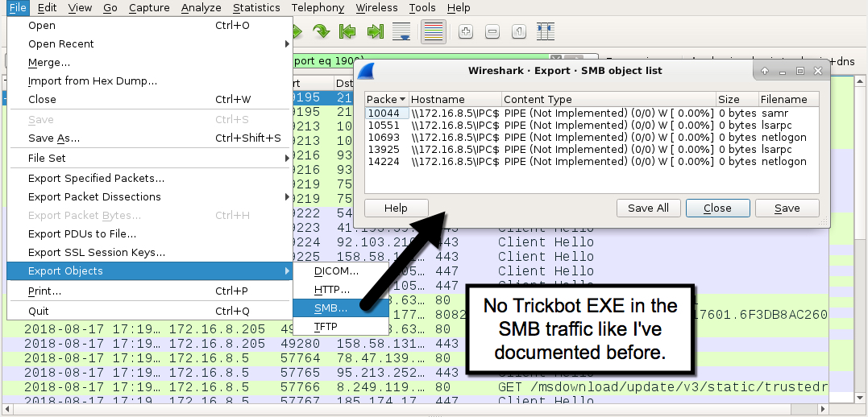Screen dimensions: 868x417
Task: Choose DICOM... export objects entry
Action: click(x=340, y=271)
